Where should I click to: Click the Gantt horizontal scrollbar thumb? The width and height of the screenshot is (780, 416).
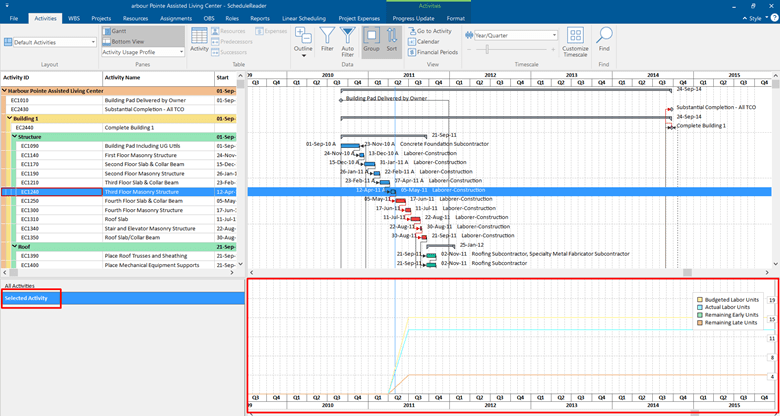(x=687, y=272)
